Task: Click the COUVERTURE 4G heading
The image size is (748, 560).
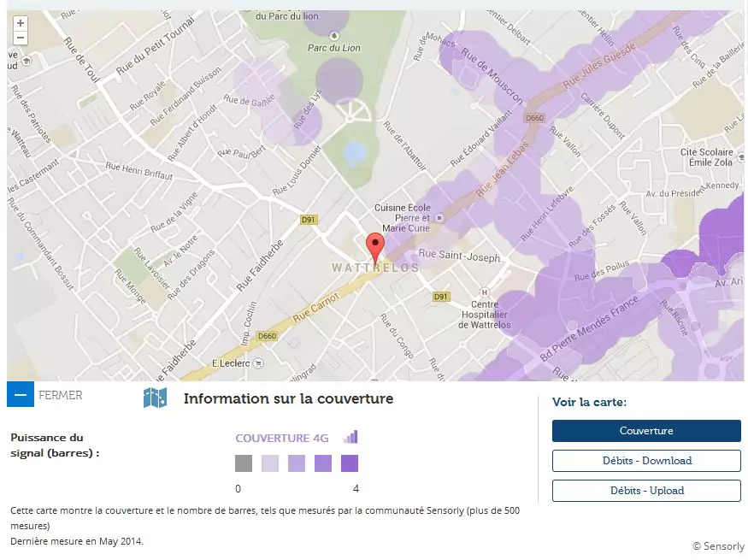Action: pos(282,438)
